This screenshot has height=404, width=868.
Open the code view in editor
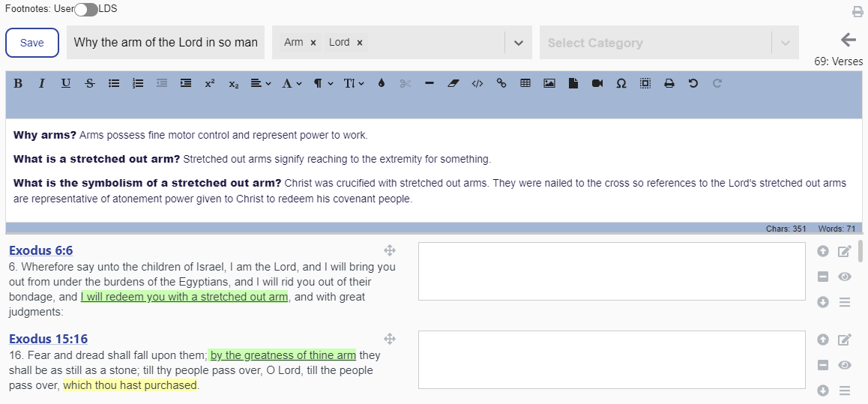pos(477,84)
